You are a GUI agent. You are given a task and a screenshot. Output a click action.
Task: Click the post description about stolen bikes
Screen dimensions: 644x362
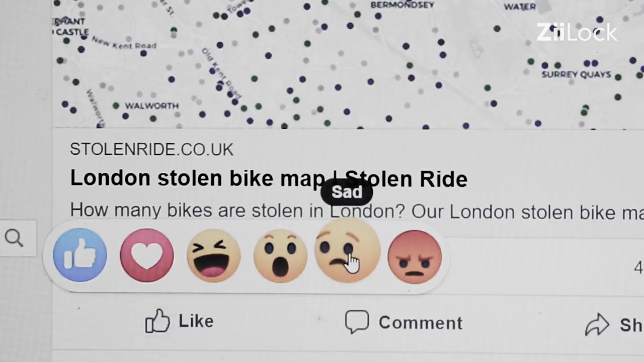[357, 211]
